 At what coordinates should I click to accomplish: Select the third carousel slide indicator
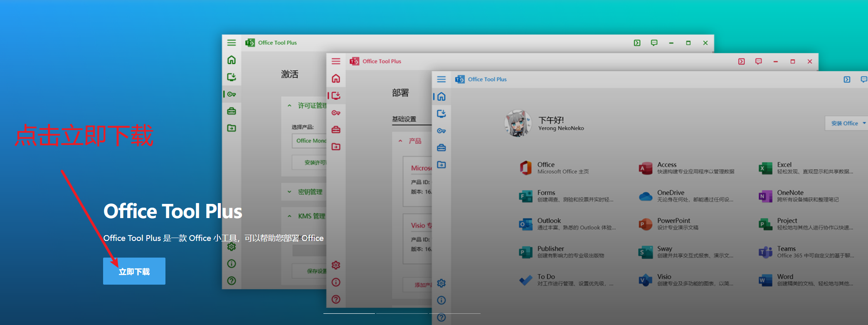[x=455, y=313]
